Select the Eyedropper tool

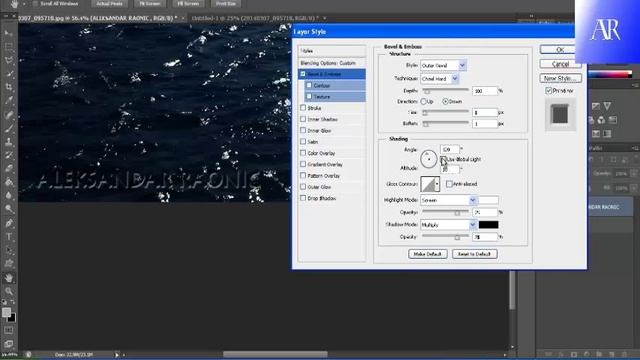click(x=9, y=101)
